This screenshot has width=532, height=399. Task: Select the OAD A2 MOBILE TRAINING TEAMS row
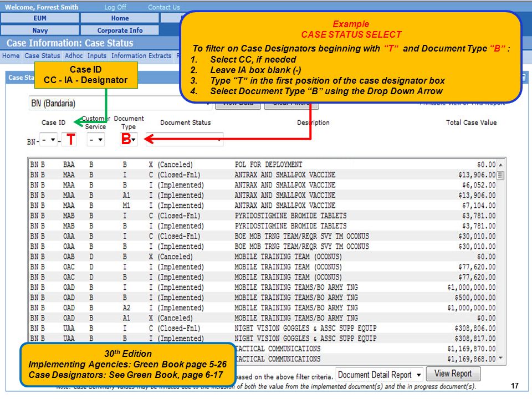pos(263,308)
